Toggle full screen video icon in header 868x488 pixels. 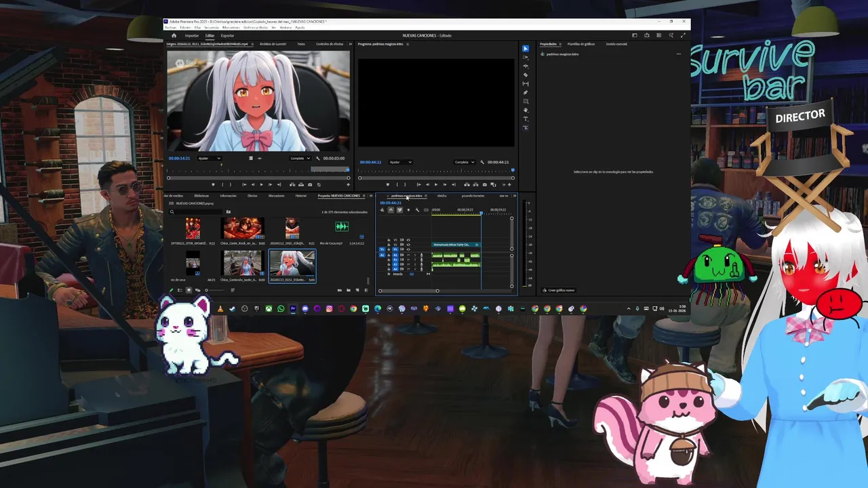pyautogui.click(x=683, y=35)
